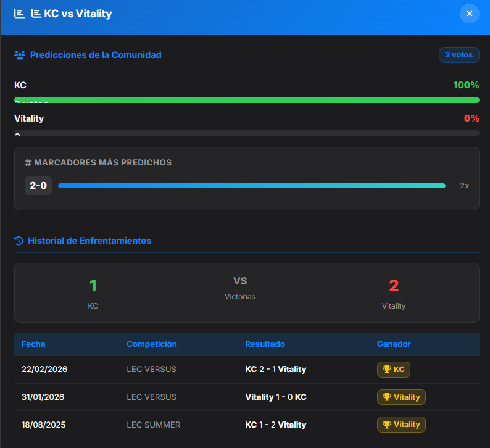Click the empty Vitality prediction bar
490x448 pixels.
click(247, 133)
